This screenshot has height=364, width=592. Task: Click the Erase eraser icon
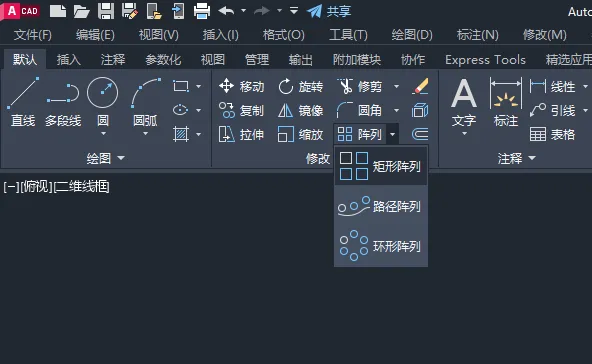point(420,86)
